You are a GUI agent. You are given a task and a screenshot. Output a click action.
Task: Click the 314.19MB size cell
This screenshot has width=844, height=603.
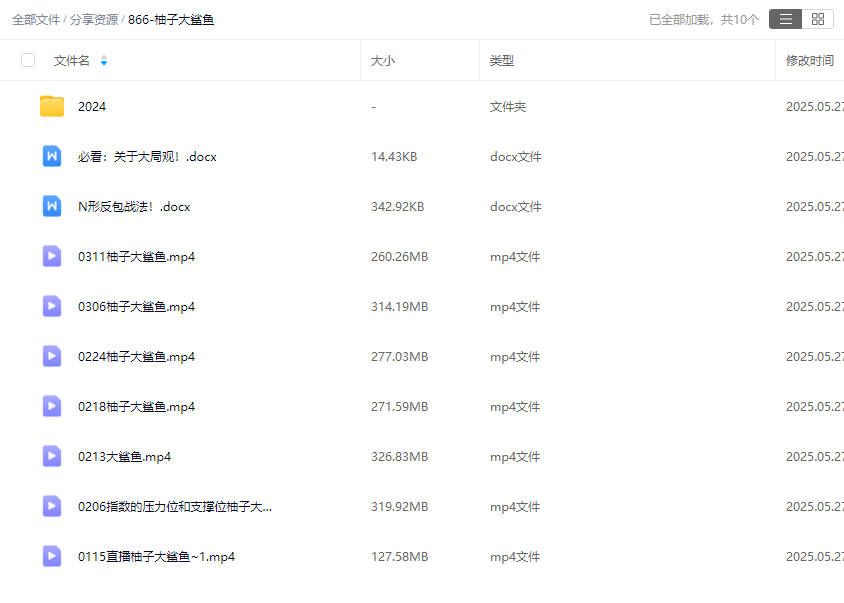coord(399,307)
